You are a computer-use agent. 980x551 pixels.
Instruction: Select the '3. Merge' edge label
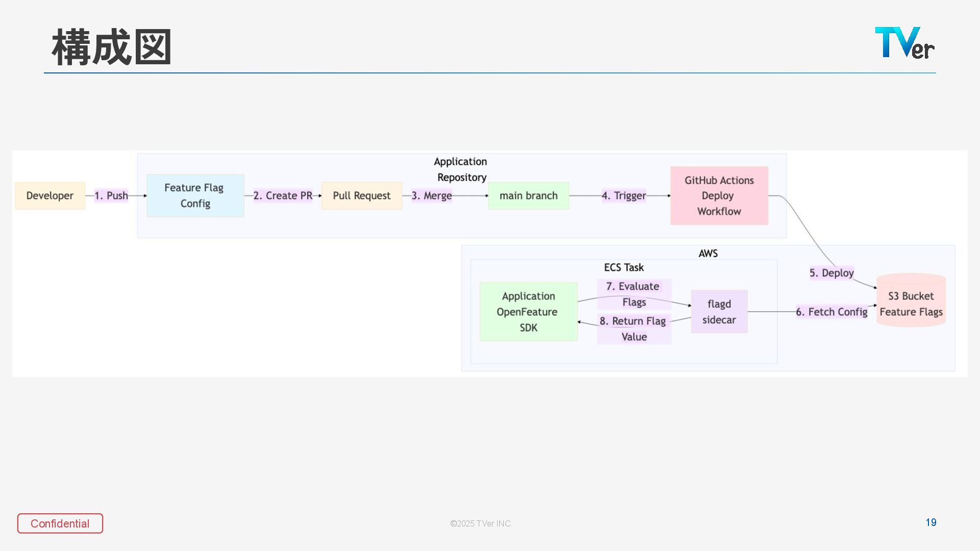pyautogui.click(x=432, y=196)
